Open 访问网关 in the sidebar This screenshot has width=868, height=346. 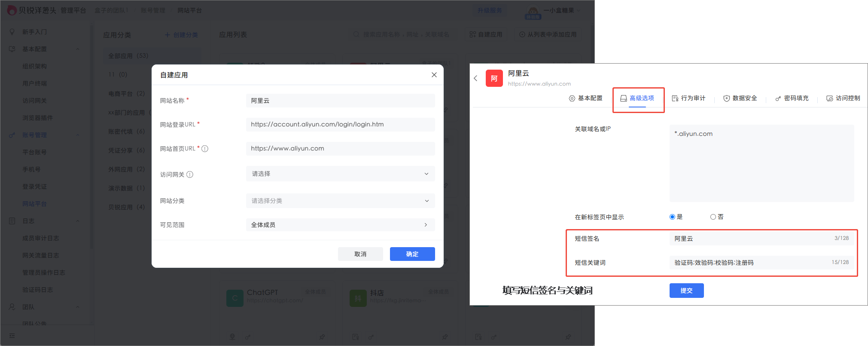[35, 101]
